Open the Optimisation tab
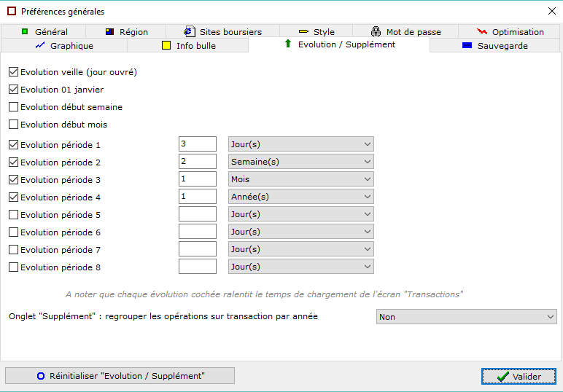 (510, 31)
